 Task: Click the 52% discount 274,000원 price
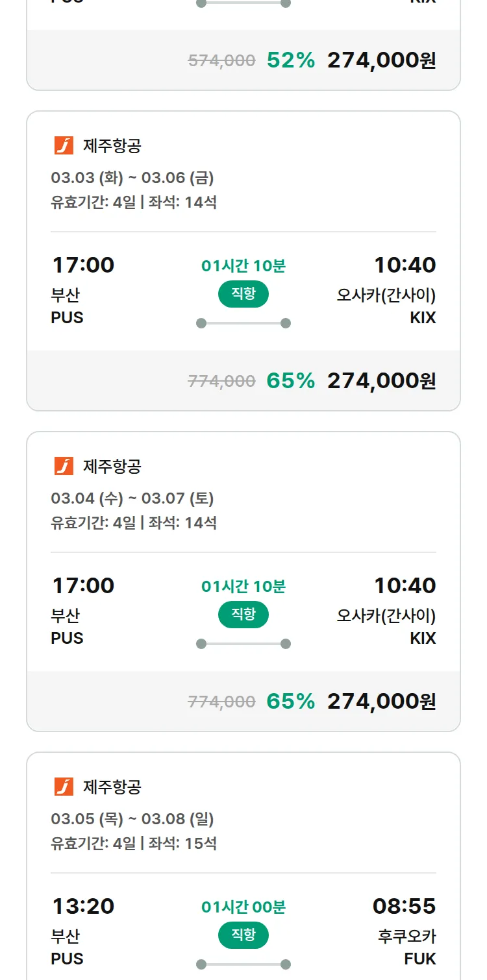[x=381, y=60]
